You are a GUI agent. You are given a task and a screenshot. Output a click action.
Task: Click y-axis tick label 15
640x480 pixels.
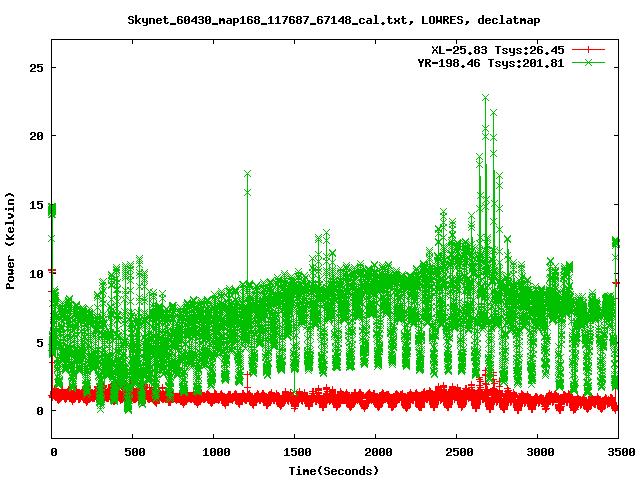pos(36,205)
